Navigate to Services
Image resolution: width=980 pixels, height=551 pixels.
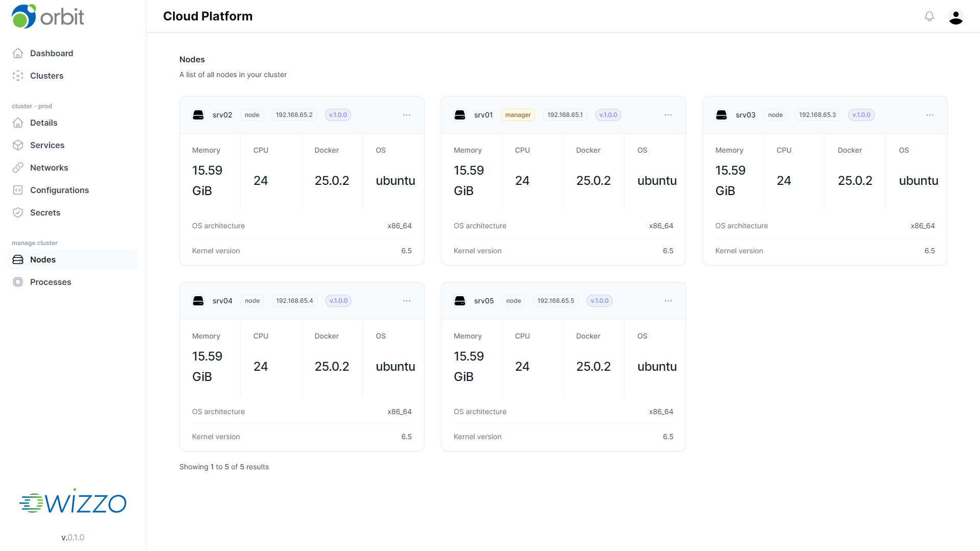[x=73, y=145]
